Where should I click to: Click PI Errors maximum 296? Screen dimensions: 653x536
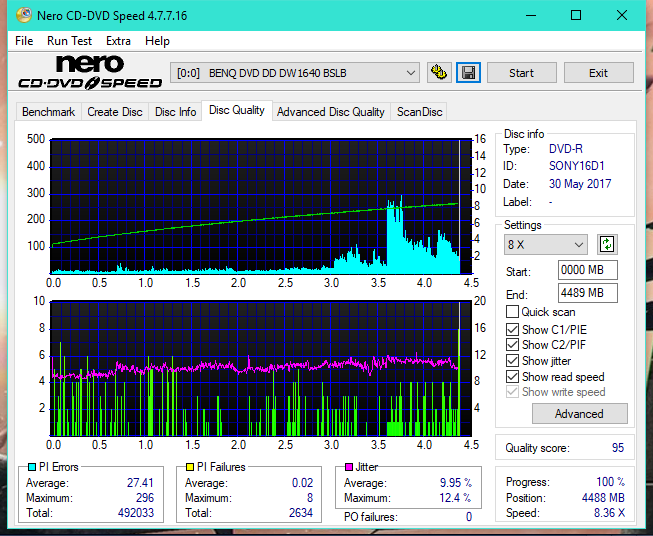point(145,497)
